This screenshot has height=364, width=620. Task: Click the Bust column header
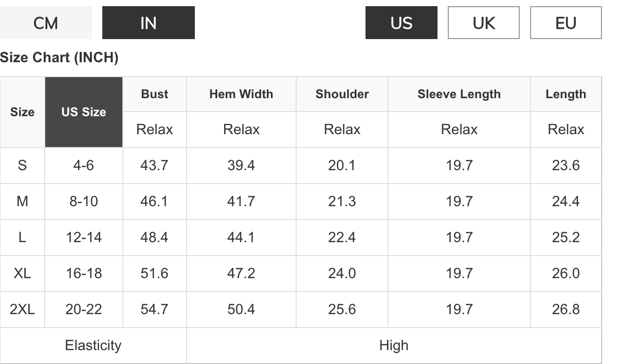(155, 94)
